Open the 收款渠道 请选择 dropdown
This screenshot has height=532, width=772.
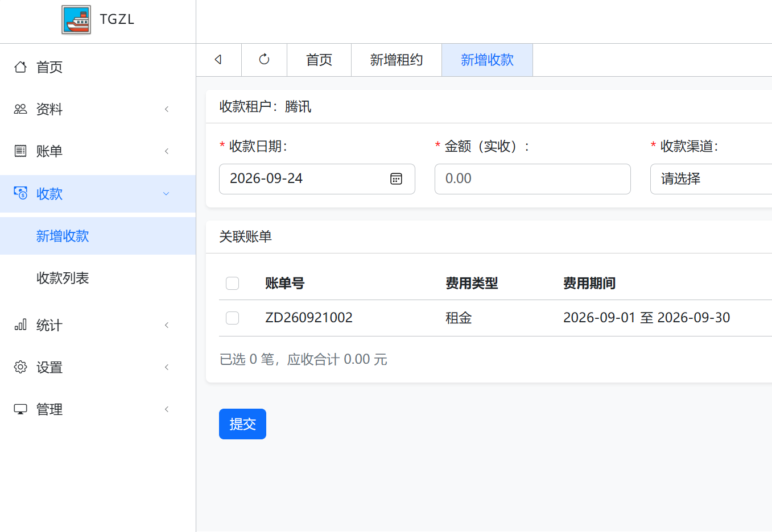click(x=711, y=179)
